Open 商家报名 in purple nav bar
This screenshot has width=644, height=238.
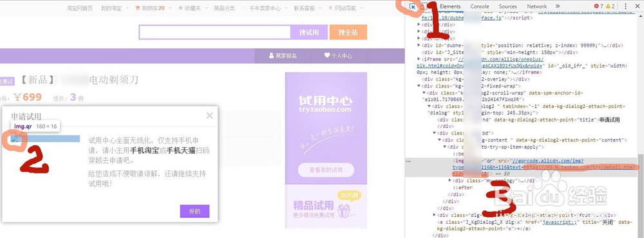click(x=283, y=55)
